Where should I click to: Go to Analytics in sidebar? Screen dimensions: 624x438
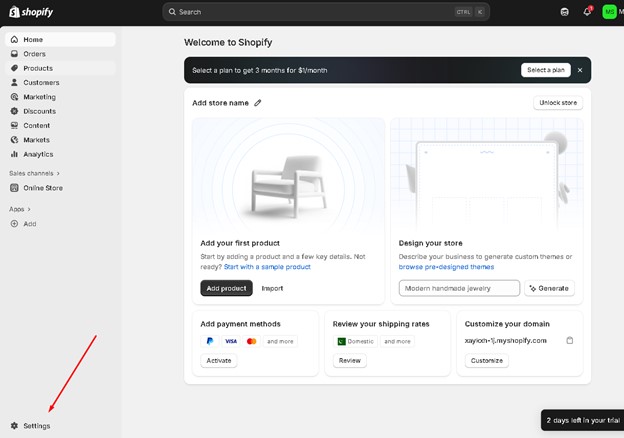[x=38, y=154]
